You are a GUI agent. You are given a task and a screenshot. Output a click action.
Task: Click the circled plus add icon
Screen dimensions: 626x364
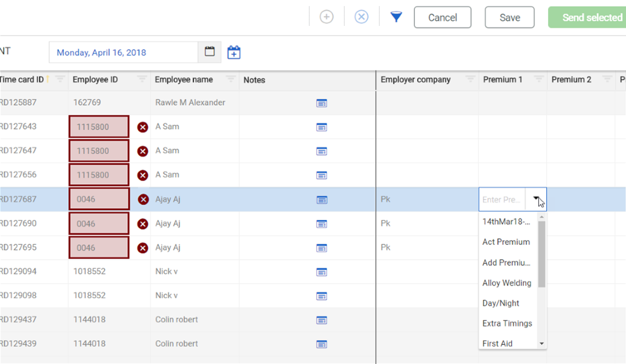click(x=327, y=17)
